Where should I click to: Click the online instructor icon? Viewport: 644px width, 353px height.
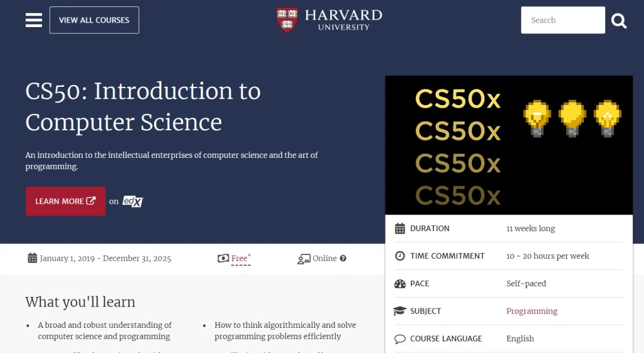(x=304, y=259)
